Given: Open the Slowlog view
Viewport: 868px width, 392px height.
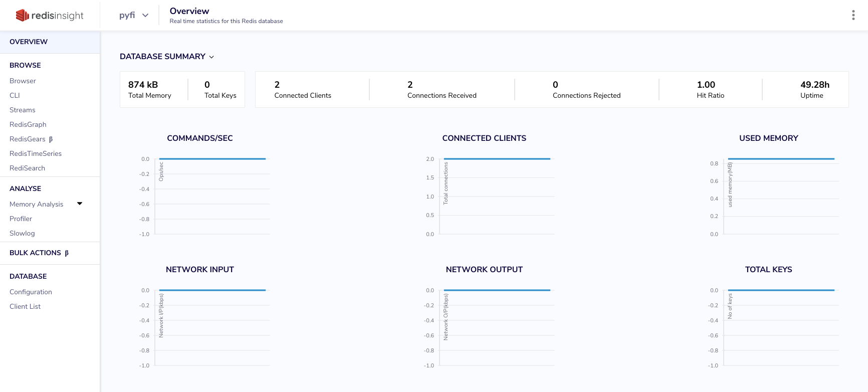Looking at the screenshot, I should pyautogui.click(x=22, y=233).
